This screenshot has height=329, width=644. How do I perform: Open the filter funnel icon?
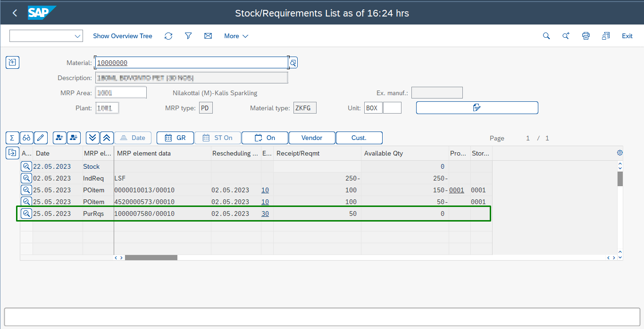click(x=188, y=36)
